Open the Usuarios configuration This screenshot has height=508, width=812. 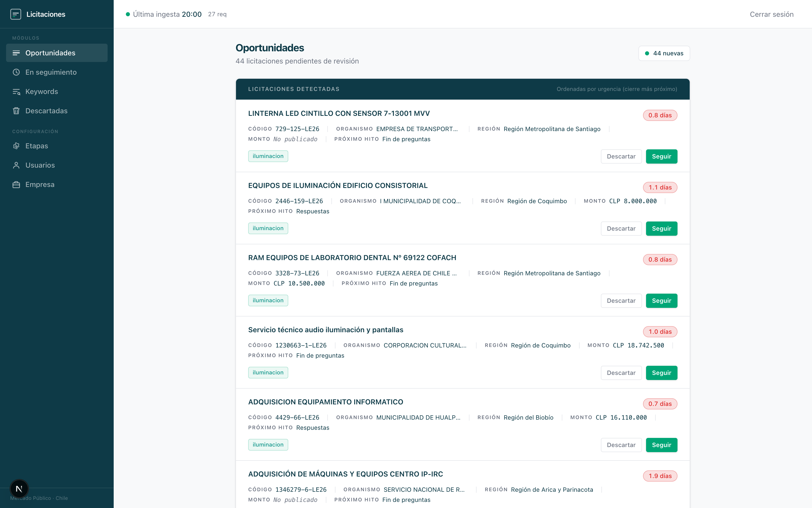coord(57,165)
